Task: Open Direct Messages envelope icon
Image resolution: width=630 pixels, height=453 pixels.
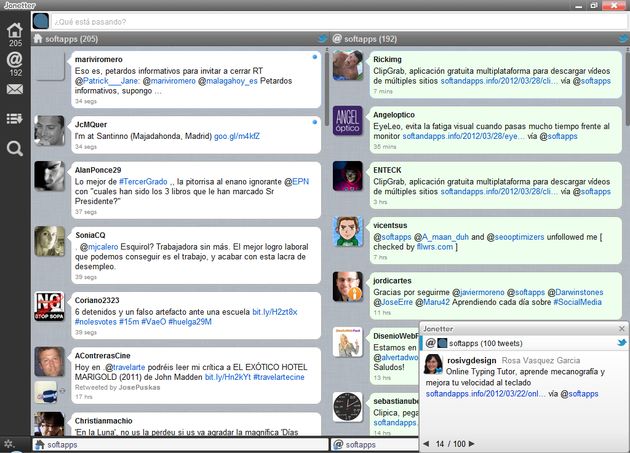Action: 15,89
